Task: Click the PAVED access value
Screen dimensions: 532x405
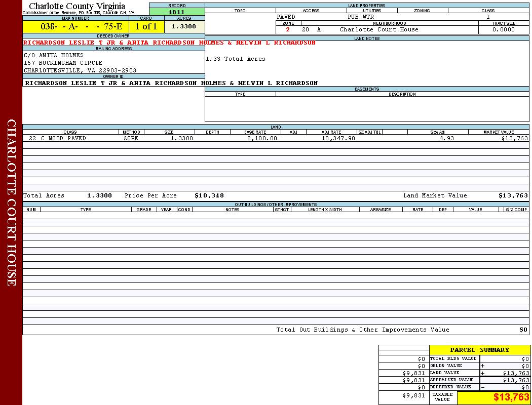Action: click(x=286, y=17)
